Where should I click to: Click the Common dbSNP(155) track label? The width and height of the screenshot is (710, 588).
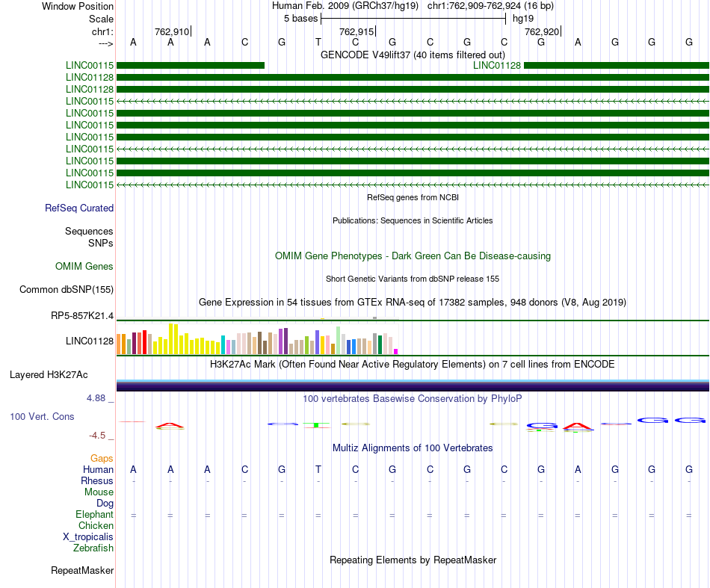(x=67, y=290)
